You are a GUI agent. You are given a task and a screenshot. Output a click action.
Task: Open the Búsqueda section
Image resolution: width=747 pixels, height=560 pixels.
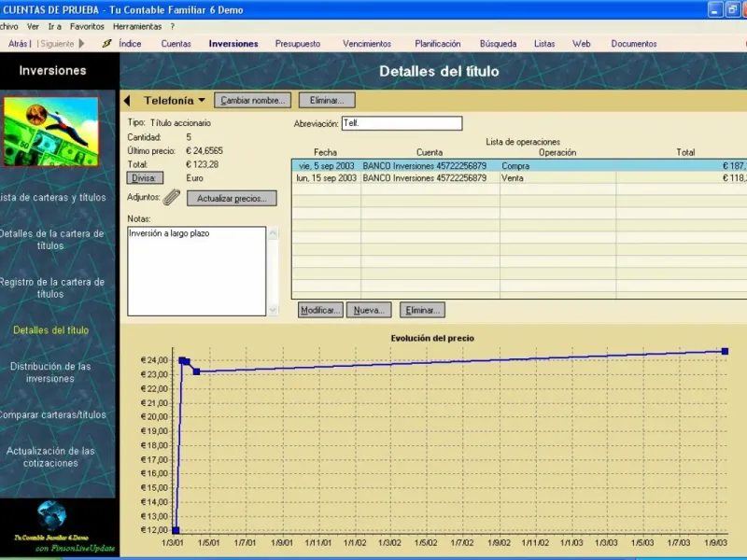(x=498, y=43)
